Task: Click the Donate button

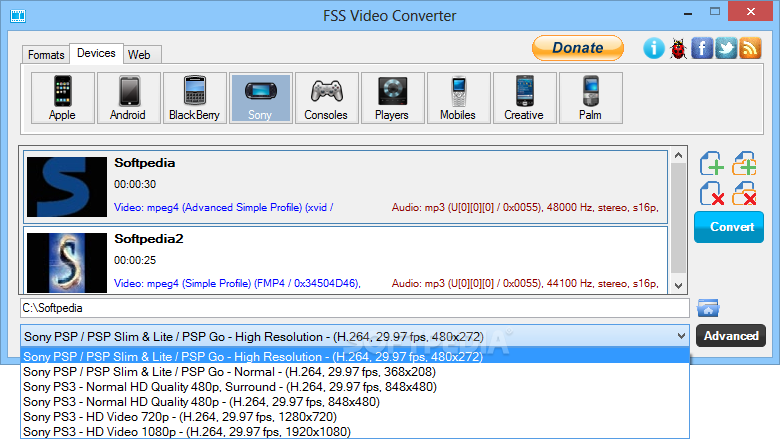Action: tap(578, 48)
